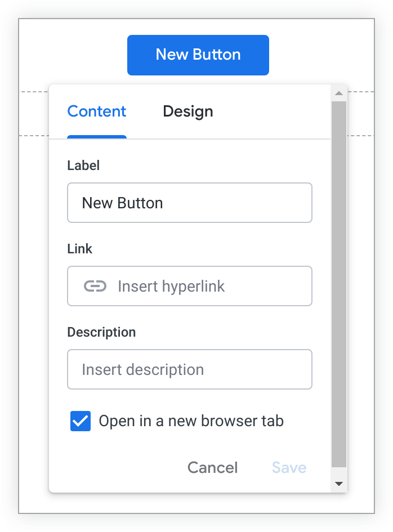Toggle the new browser tab checkbox

coord(81,421)
